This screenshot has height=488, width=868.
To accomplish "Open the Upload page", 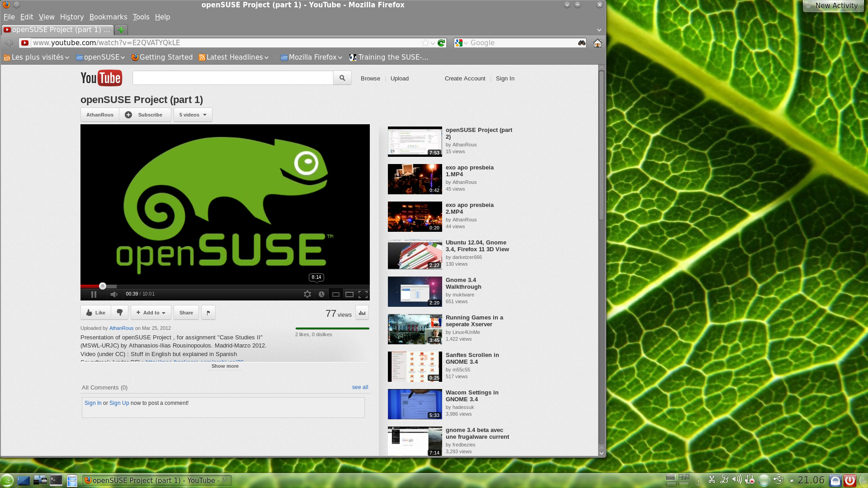I will [x=400, y=78].
